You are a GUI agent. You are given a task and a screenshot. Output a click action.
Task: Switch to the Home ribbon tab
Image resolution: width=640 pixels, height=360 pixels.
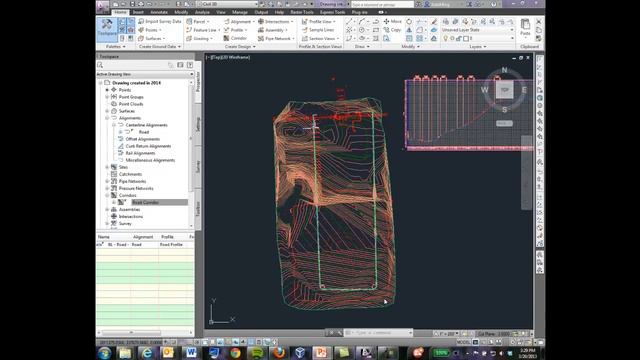pyautogui.click(x=120, y=12)
